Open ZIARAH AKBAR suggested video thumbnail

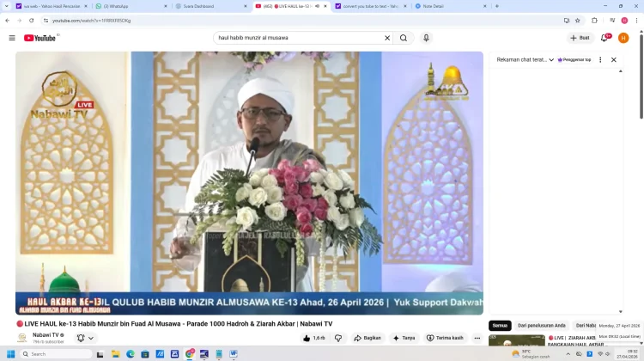[517, 341]
